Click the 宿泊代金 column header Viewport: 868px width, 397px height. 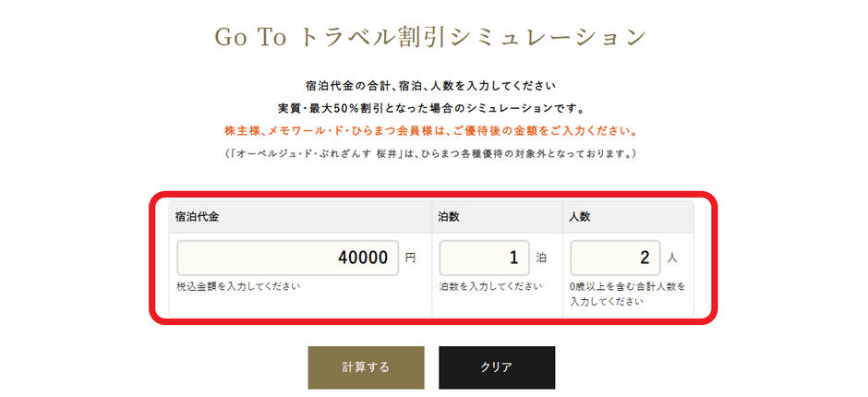198,217
